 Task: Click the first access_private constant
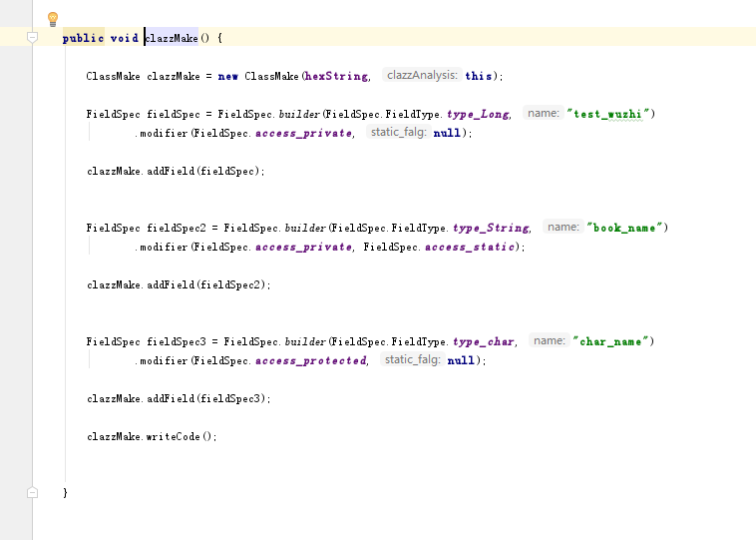pyautogui.click(x=303, y=133)
